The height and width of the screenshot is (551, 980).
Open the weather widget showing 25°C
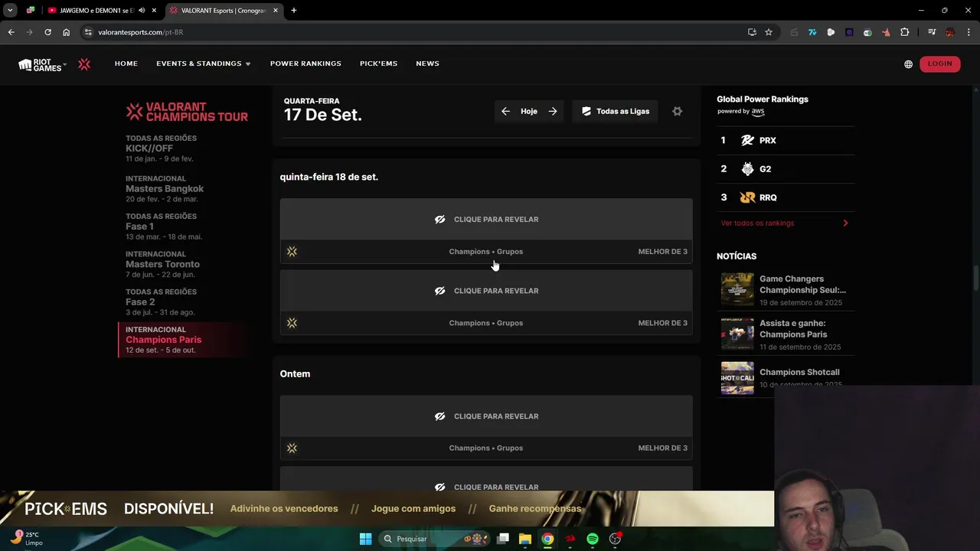(27, 539)
